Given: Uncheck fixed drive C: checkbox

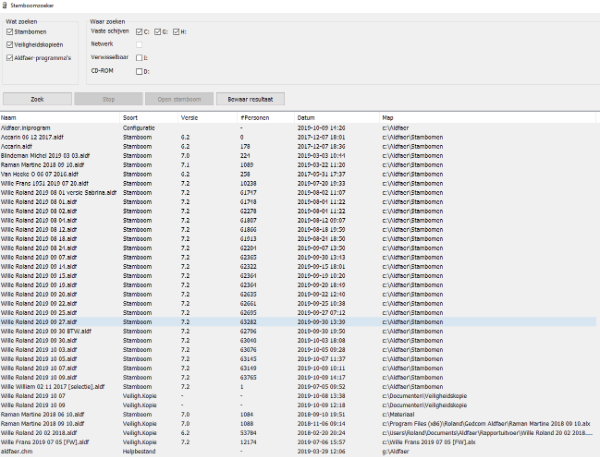Looking at the screenshot, I should point(139,32).
